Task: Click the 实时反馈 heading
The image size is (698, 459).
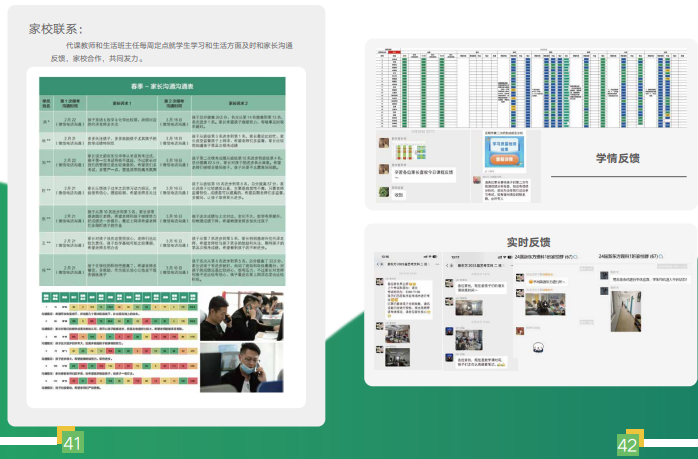Action: point(528,242)
